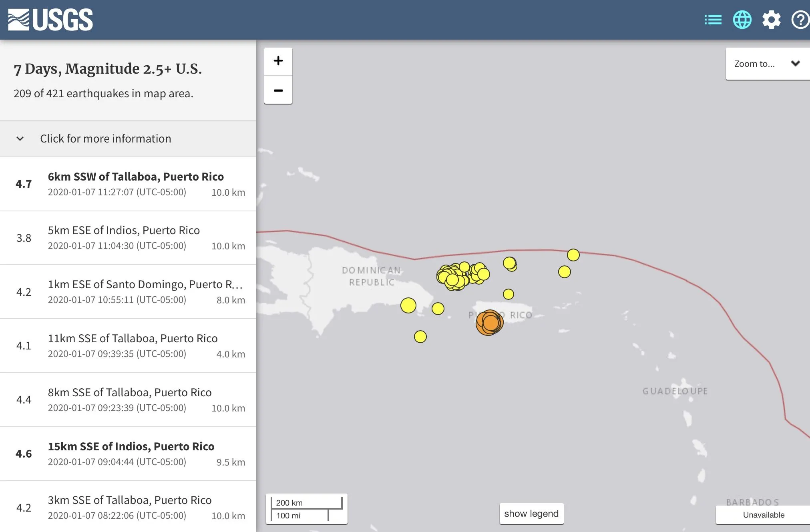This screenshot has width=810, height=532.
Task: Zoom in with the plus button
Action: click(278, 61)
